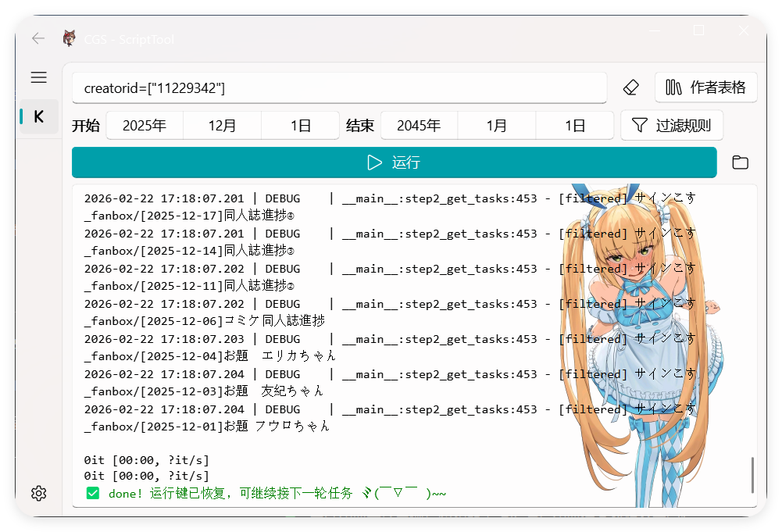Viewport: 782px width, 532px height.
Task: Open the 过滤规则 filter rules
Action: pyautogui.click(x=671, y=125)
